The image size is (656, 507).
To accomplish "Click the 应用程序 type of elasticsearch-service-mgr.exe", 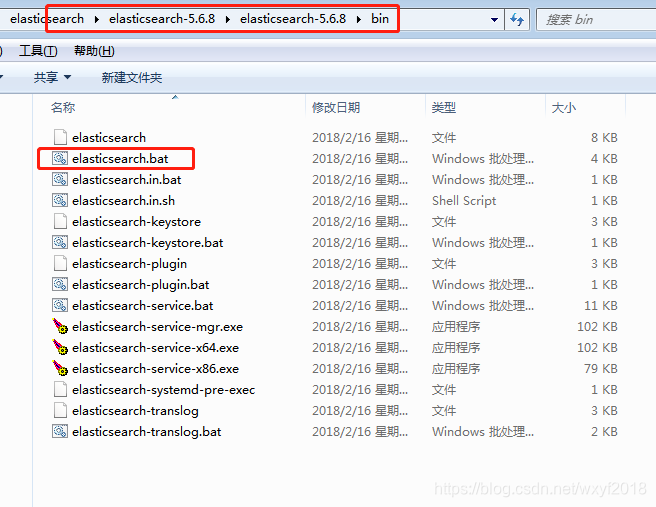I will pos(456,326).
